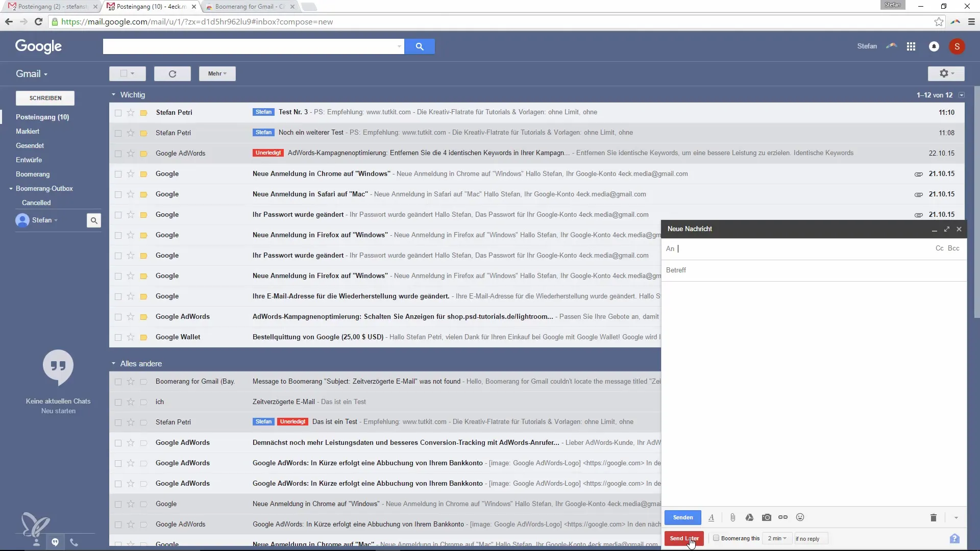This screenshot has height=551, width=980.
Task: Click the refresh inbox button
Action: coord(173,73)
